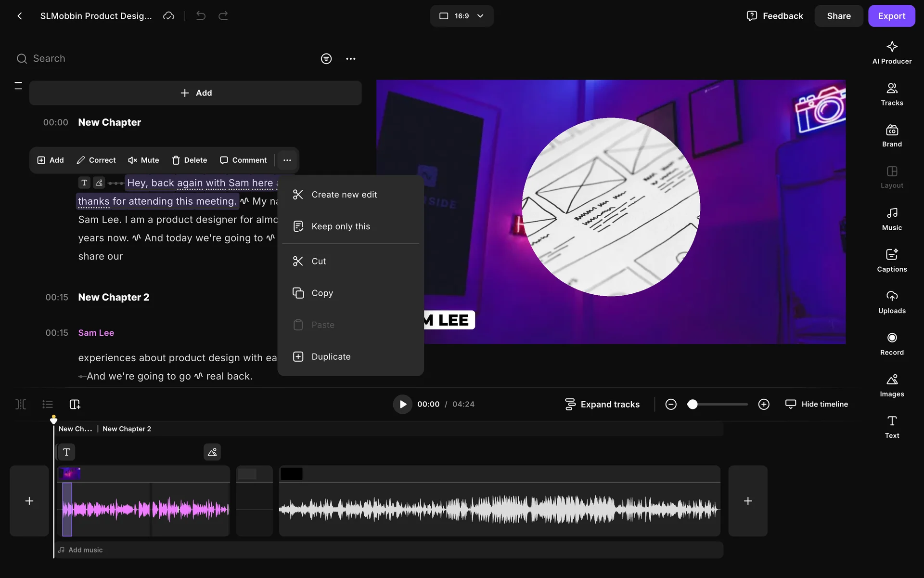Viewport: 924px width, 578px height.
Task: Click the Export button
Action: pyautogui.click(x=891, y=16)
